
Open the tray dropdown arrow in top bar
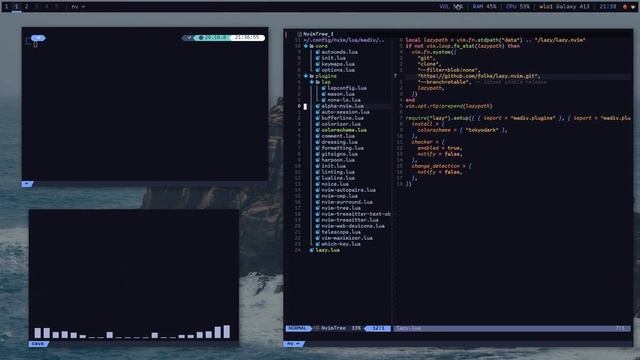[633, 7]
